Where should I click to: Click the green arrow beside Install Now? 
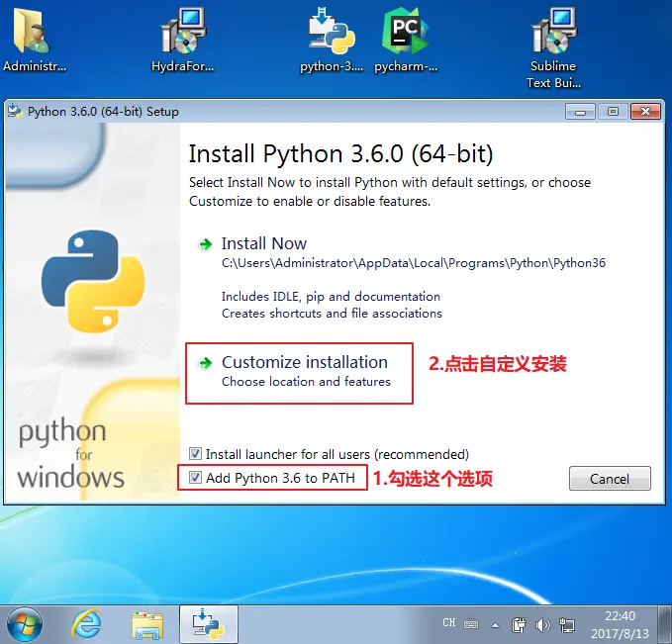click(x=206, y=244)
